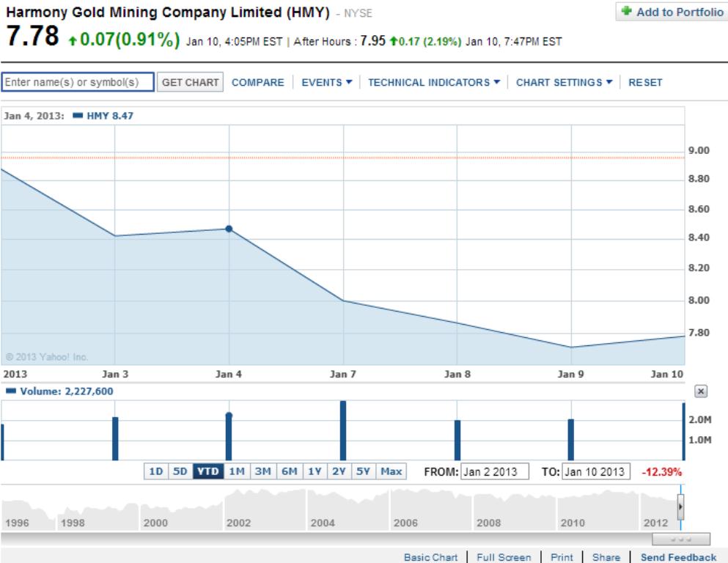Click the Harmony Gold Mining Company title
The width and height of the screenshot is (728, 563).
168,12
